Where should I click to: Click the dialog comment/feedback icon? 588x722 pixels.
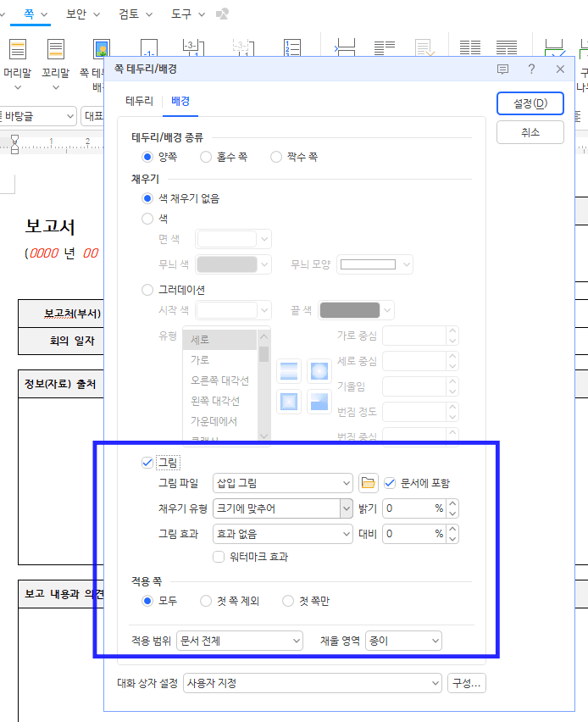click(x=502, y=69)
